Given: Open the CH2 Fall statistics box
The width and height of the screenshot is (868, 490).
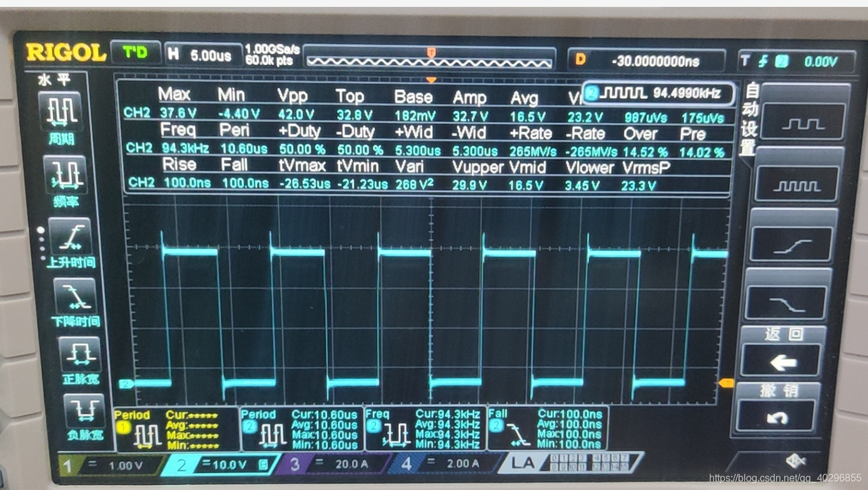Looking at the screenshot, I should pyautogui.click(x=547, y=427).
